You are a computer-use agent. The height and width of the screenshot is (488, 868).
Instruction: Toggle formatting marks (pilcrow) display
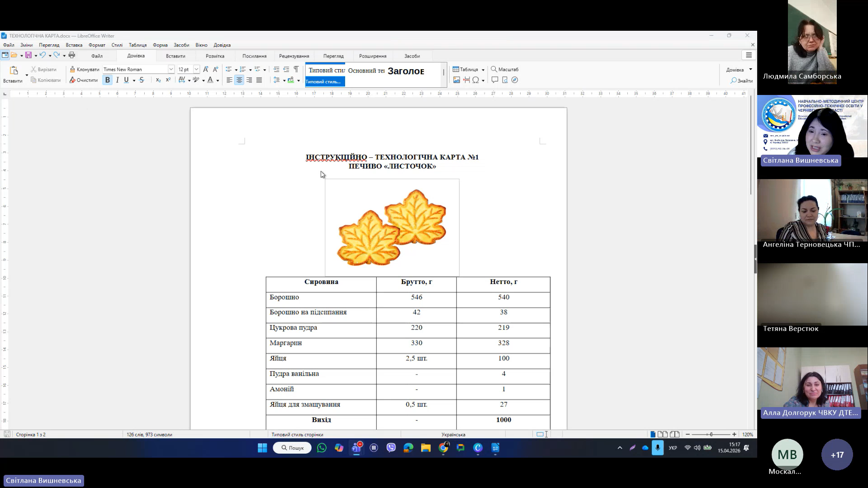click(296, 69)
